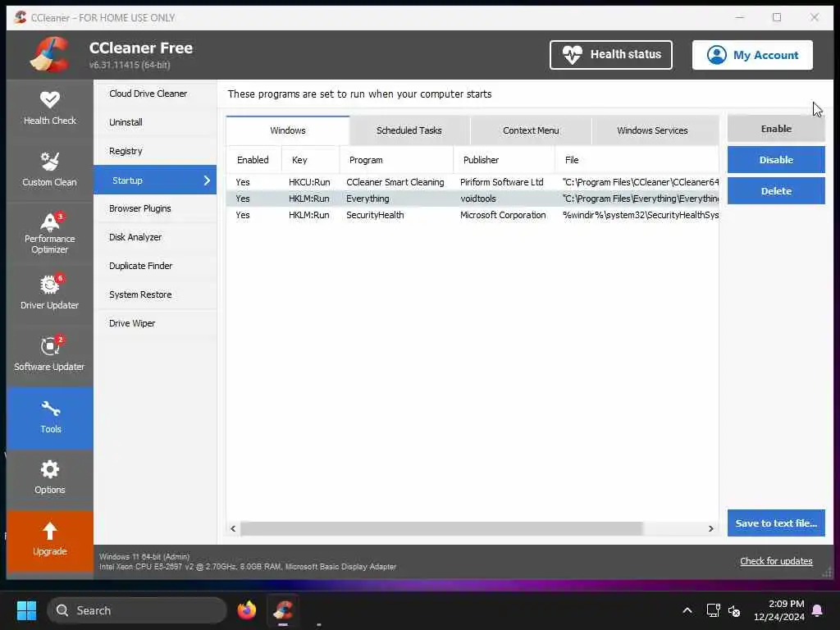Viewport: 840px width, 630px height.
Task: Click the Health status button
Action: point(610,55)
